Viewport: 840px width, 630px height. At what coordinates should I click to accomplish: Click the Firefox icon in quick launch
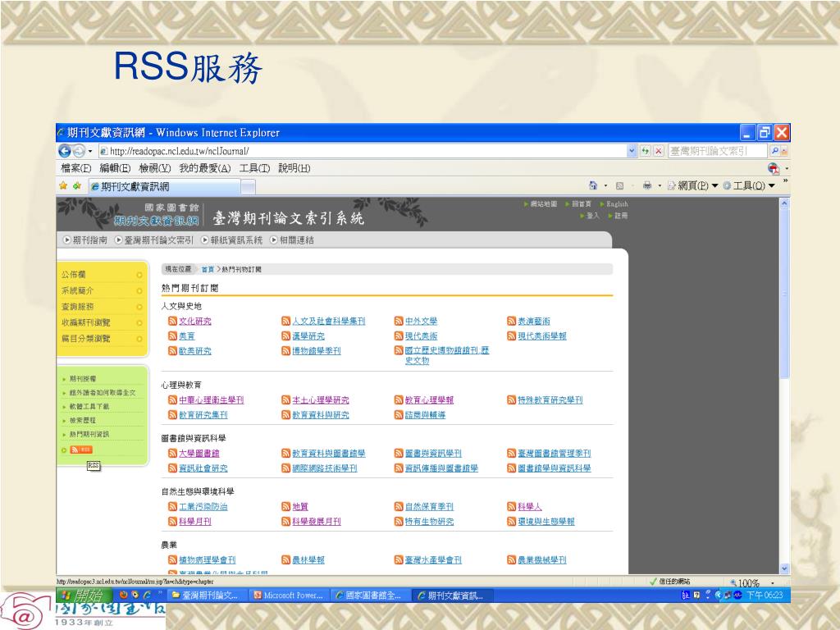click(124, 595)
